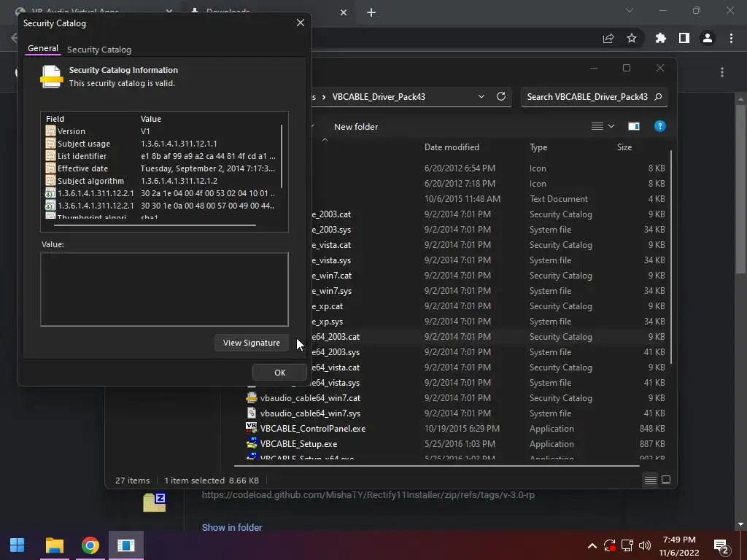This screenshot has height=560, width=747.
Task: Sort files by Size column
Action: click(624, 147)
